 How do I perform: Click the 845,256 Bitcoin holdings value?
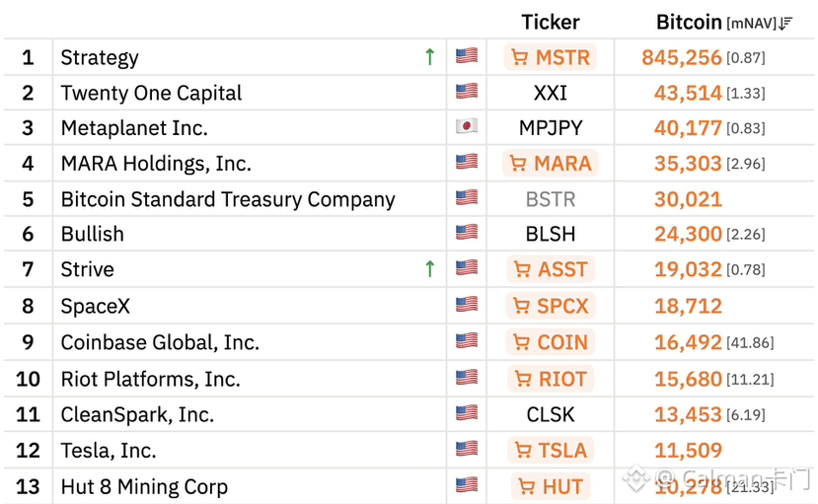click(681, 57)
